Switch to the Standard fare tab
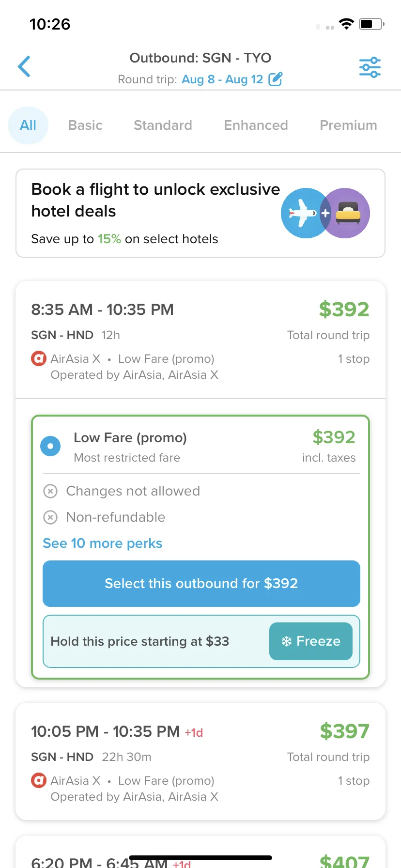Screen dimensions: 401x868 (x=163, y=125)
